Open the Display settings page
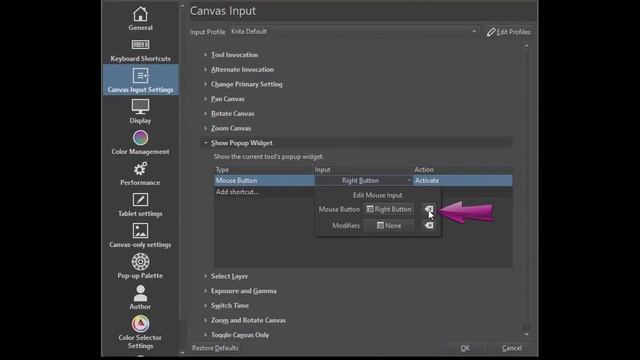 click(x=140, y=111)
